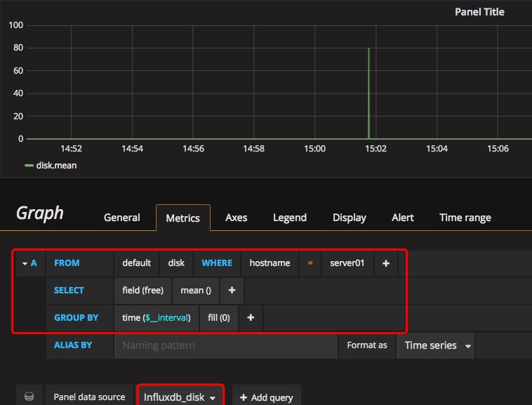Screen dimensions: 532x405
Task: Change the hostname tag key
Action: tap(270, 263)
